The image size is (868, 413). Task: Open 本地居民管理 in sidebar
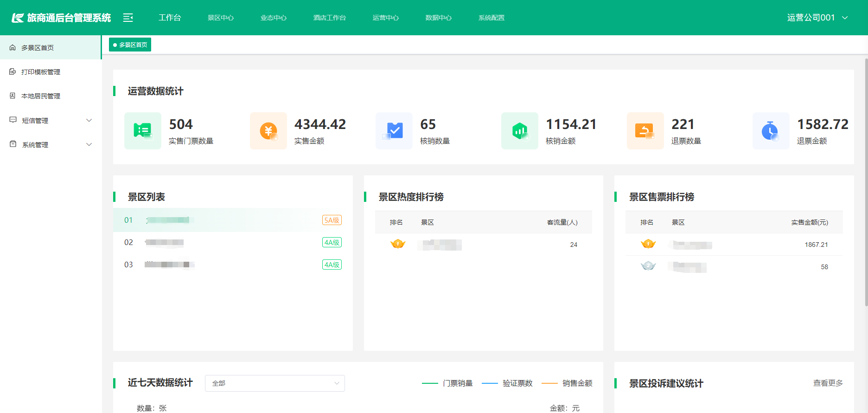click(51, 96)
